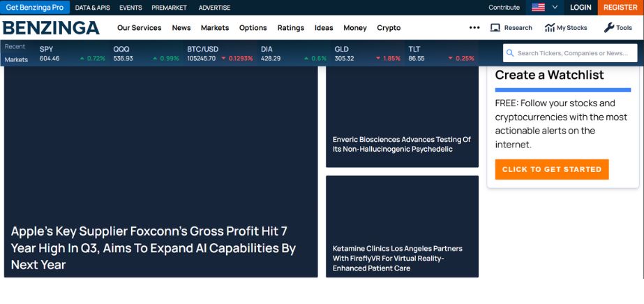Click SPY price 604.46
The image size is (644, 304).
50,59
